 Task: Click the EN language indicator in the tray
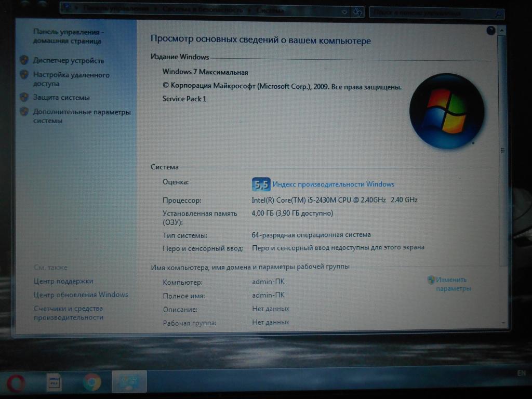click(x=521, y=374)
